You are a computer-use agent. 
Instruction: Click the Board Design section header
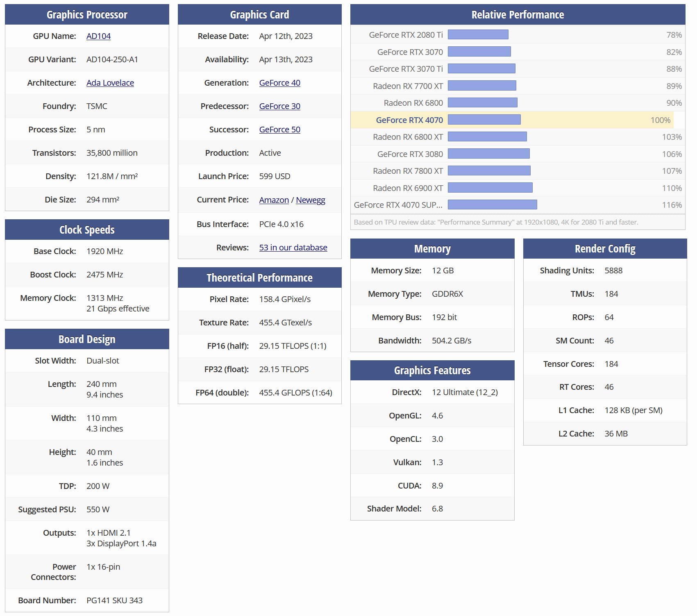point(87,339)
